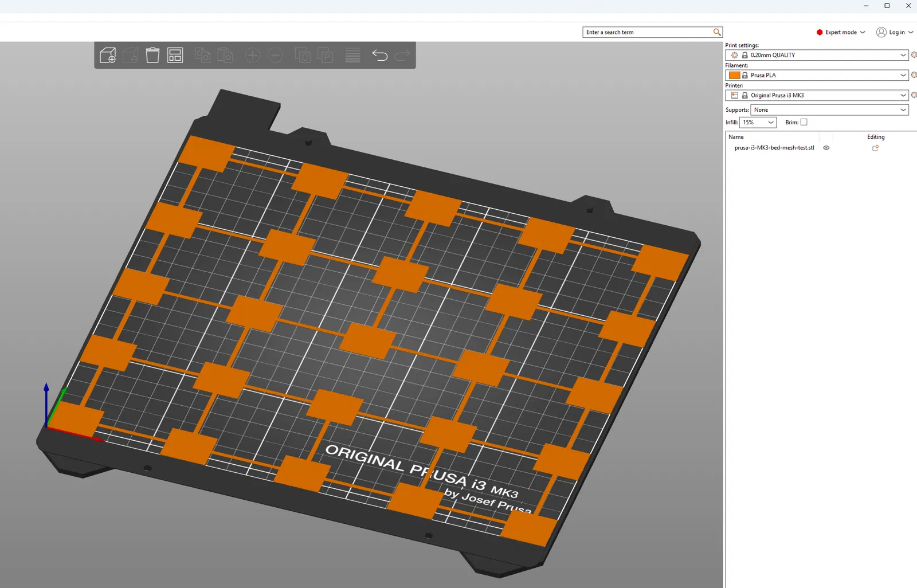
Task: Open the Expert mode selector
Action: click(x=841, y=32)
